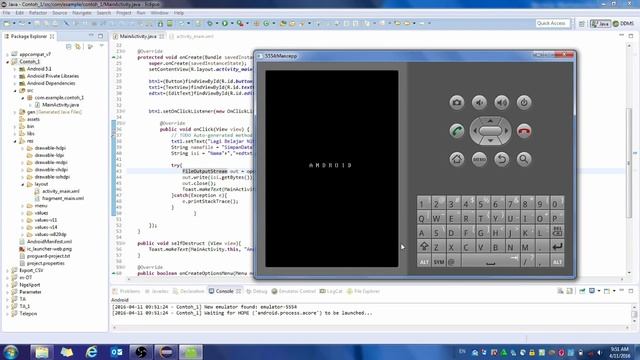
Task: Click the emulator volume down button
Action: (479, 102)
